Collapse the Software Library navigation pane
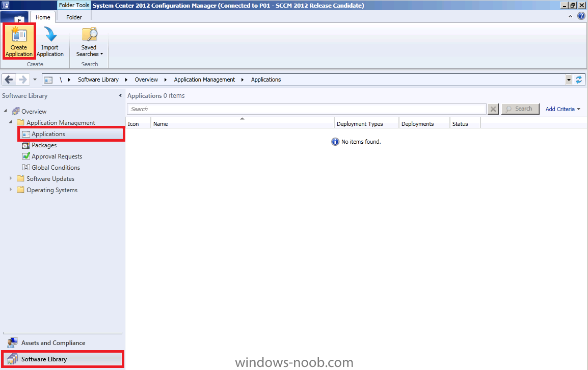This screenshot has width=588, height=370. coord(120,95)
